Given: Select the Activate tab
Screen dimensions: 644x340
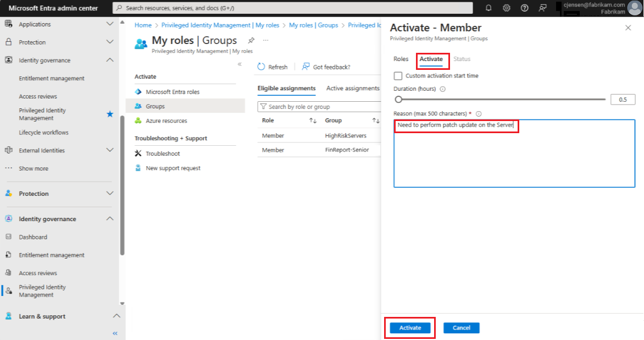Looking at the screenshot, I should [x=431, y=59].
